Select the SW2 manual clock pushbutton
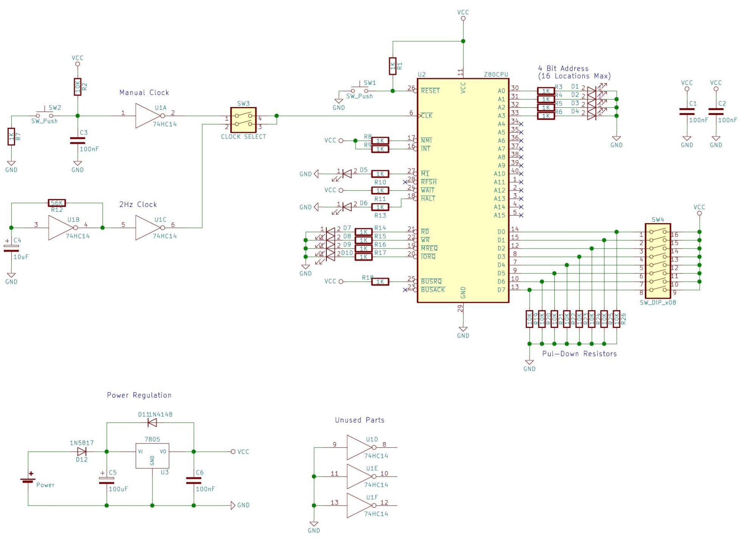The width and height of the screenshot is (756, 542). click(x=44, y=115)
